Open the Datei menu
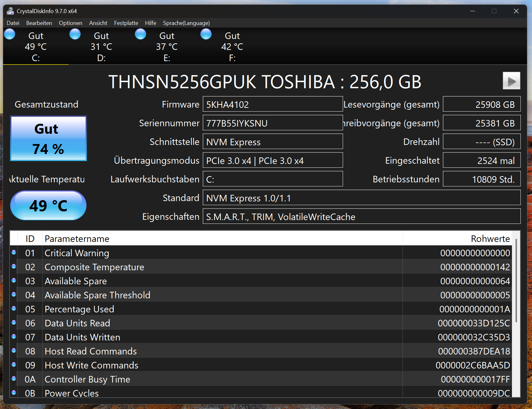The image size is (532, 409). tap(13, 23)
